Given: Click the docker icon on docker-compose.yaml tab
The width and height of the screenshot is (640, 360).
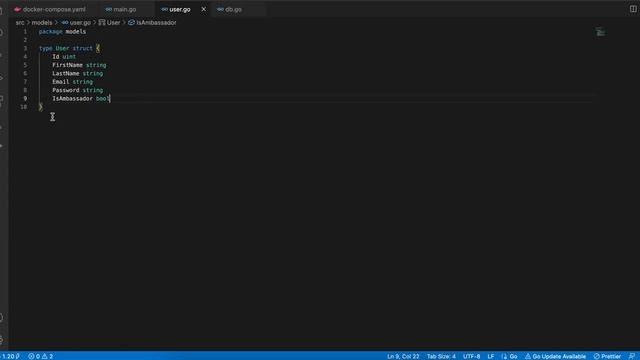Looking at the screenshot, I should pos(17,9).
